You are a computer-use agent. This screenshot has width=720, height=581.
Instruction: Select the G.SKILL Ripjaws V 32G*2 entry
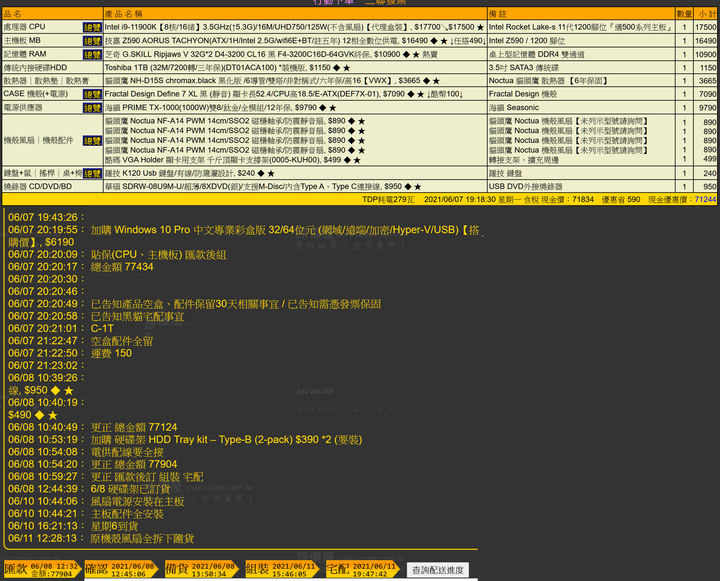click(x=271, y=54)
